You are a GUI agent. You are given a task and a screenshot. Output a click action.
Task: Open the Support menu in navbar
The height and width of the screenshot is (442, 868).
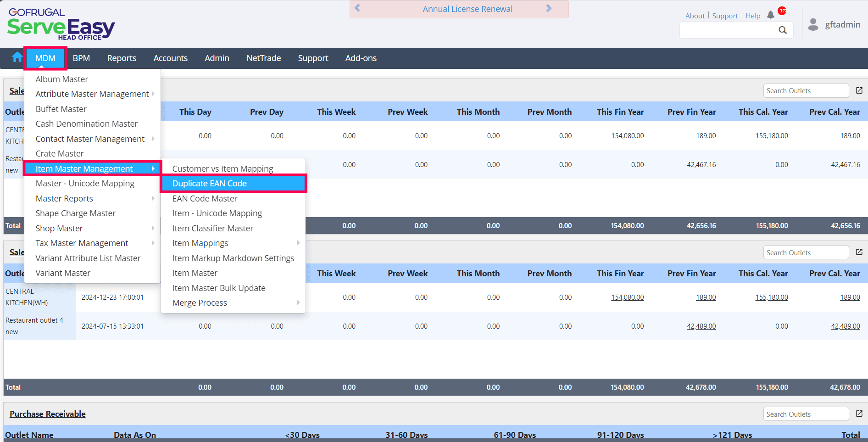click(313, 58)
